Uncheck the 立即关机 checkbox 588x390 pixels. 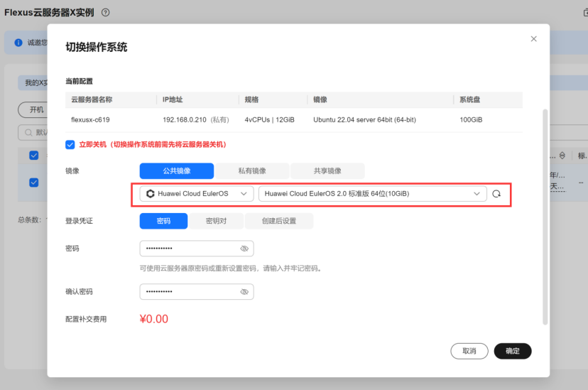70,145
